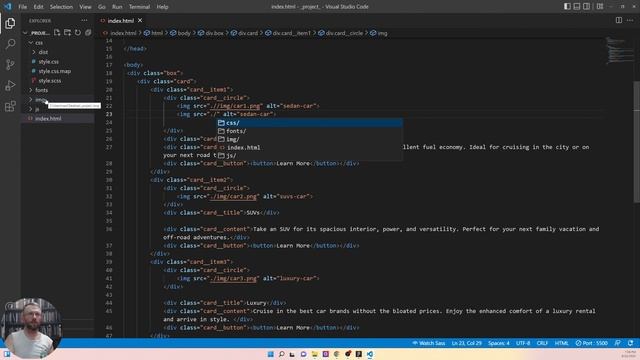This screenshot has width=640, height=360.
Task: Open the Run menu
Action: (117, 7)
